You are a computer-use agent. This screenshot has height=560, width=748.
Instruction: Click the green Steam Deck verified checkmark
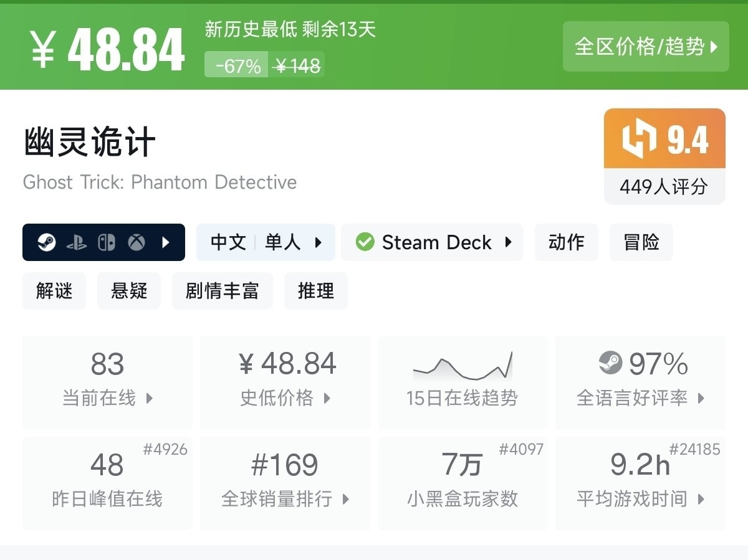point(365,242)
